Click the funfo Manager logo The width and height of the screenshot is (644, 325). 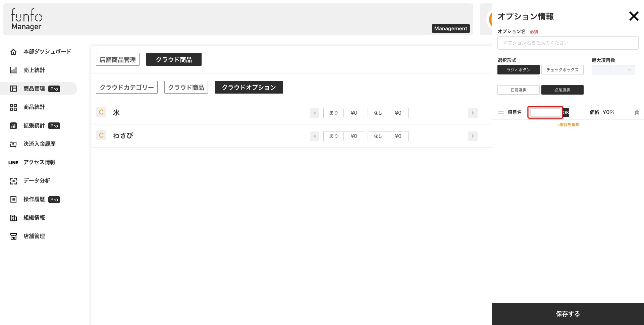tap(27, 19)
